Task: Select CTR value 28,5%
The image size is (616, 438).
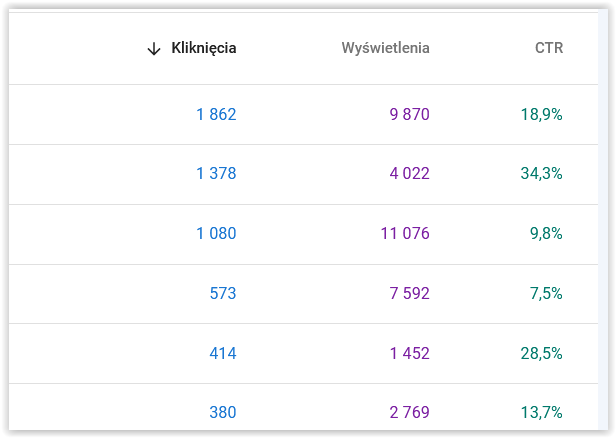Action: 541,354
